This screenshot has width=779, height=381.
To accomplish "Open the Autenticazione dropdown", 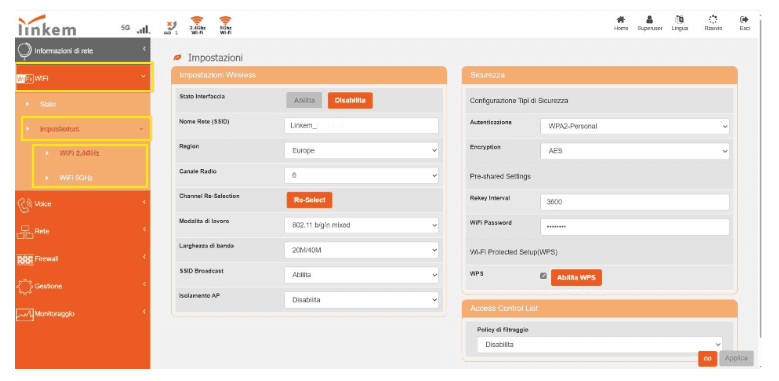I will [634, 126].
